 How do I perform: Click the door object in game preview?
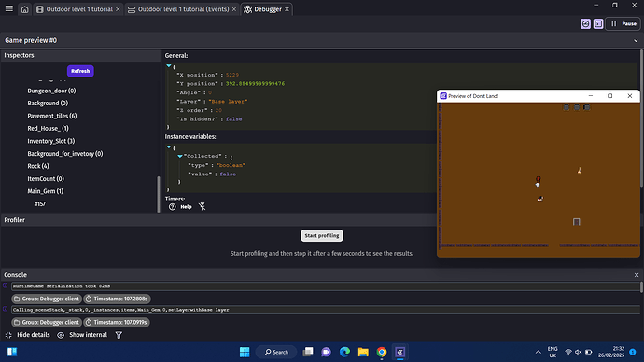click(577, 222)
